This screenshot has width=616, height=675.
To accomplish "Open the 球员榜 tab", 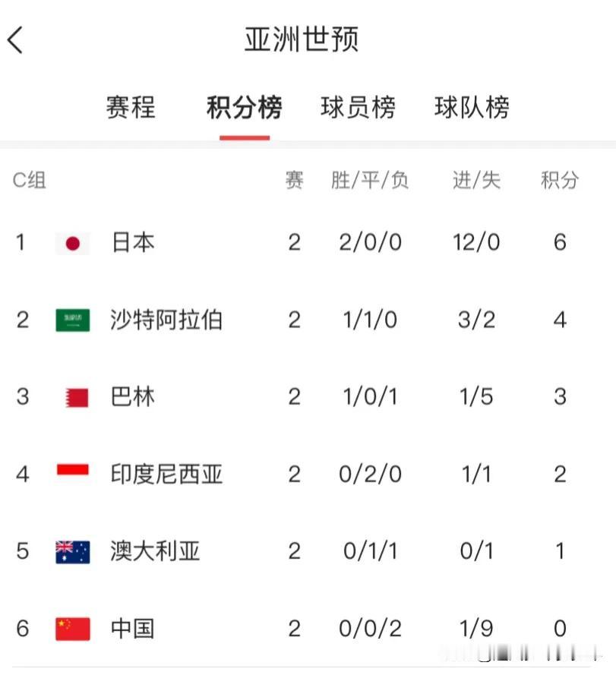I will click(358, 107).
